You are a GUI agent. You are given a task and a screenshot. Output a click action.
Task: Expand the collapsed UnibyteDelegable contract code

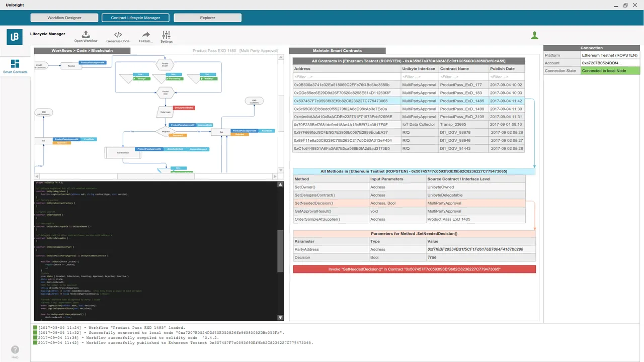(x=35, y=238)
